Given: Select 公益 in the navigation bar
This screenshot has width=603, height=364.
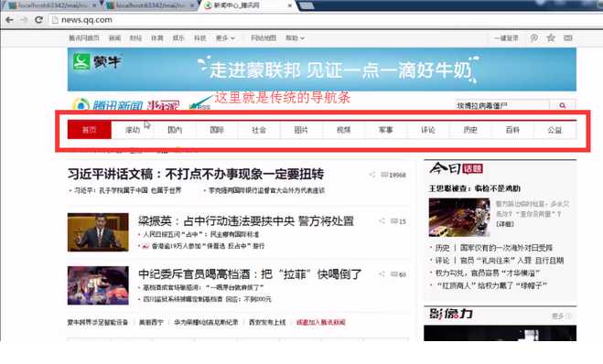Looking at the screenshot, I should pos(555,130).
